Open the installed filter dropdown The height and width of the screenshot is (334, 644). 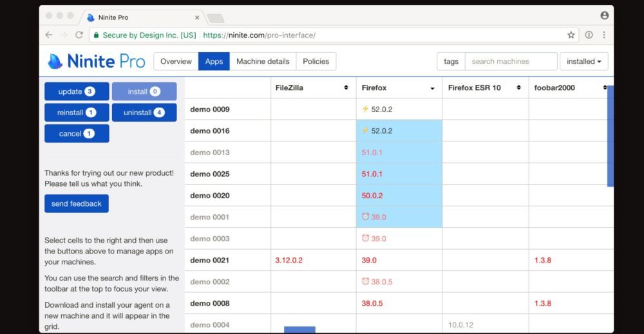tap(583, 61)
